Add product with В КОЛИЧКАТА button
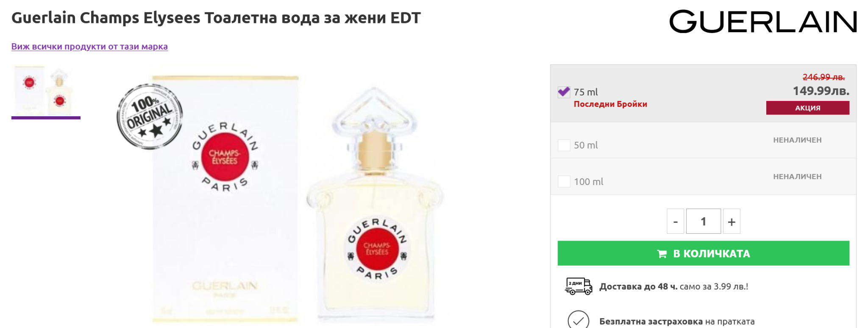The height and width of the screenshot is (328, 868). coord(703,253)
